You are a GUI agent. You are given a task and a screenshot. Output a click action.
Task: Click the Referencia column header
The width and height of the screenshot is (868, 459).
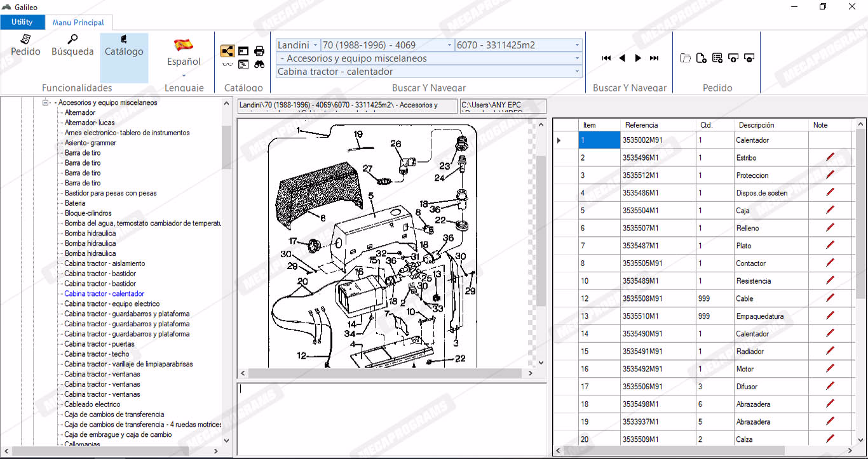(x=641, y=125)
